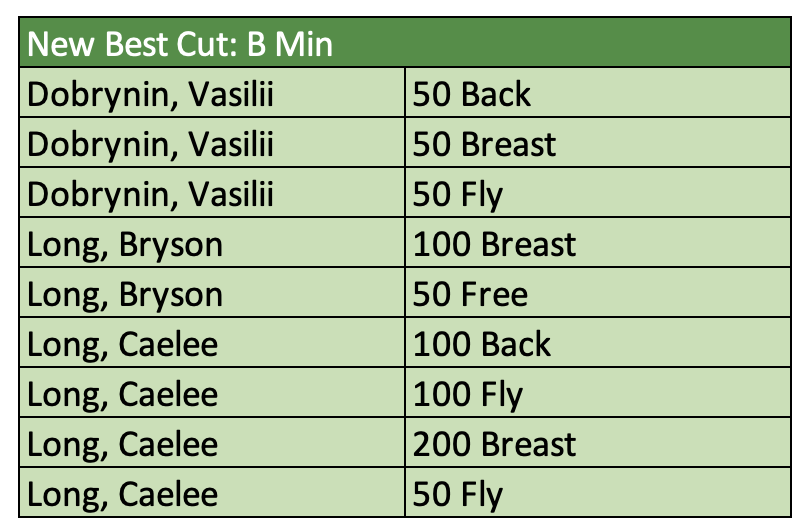806x530 pixels.
Task: Click the 'New Best Cut: B Min' header
Action: click(x=180, y=44)
